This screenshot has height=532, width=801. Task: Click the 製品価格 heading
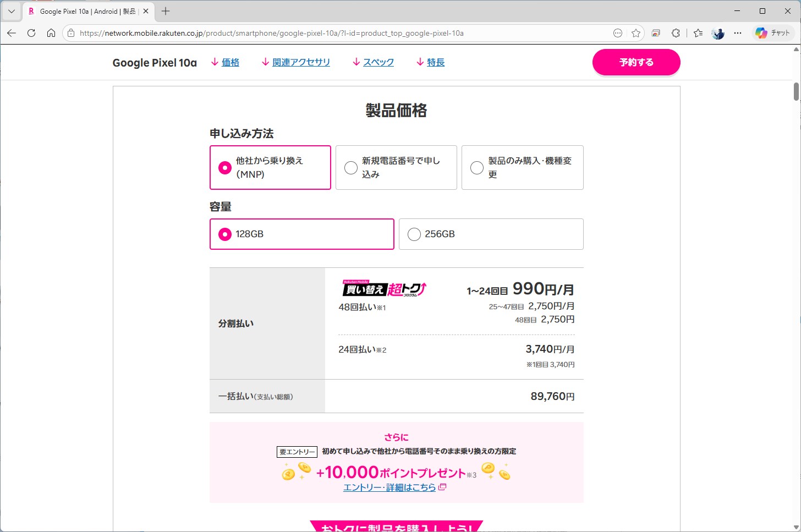(x=396, y=111)
